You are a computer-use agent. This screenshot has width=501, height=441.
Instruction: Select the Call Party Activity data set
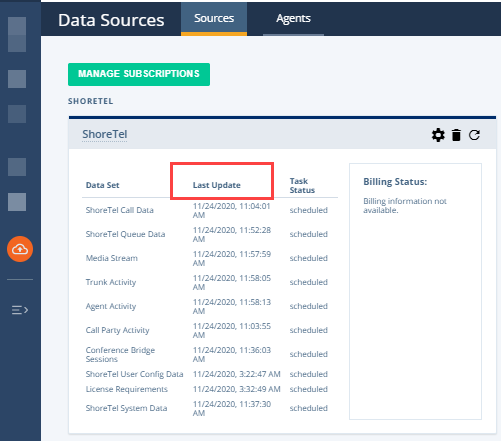(x=118, y=330)
